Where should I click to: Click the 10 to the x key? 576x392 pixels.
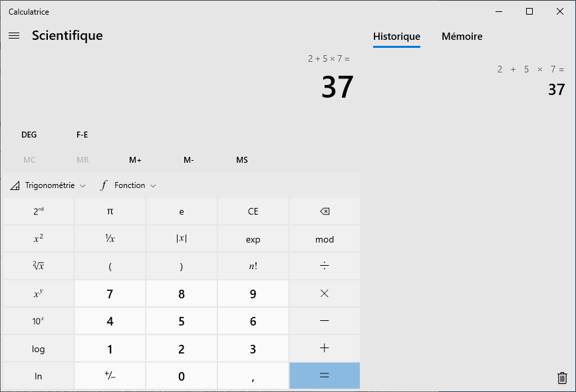pos(39,321)
